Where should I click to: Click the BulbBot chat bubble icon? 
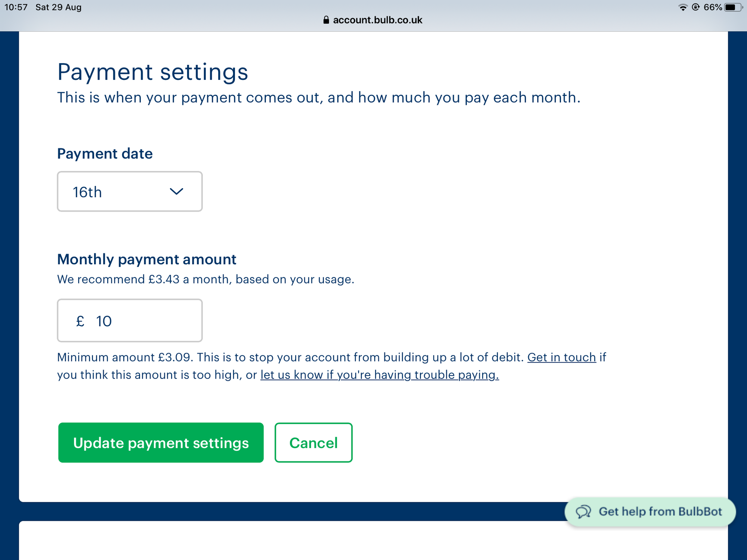click(583, 511)
